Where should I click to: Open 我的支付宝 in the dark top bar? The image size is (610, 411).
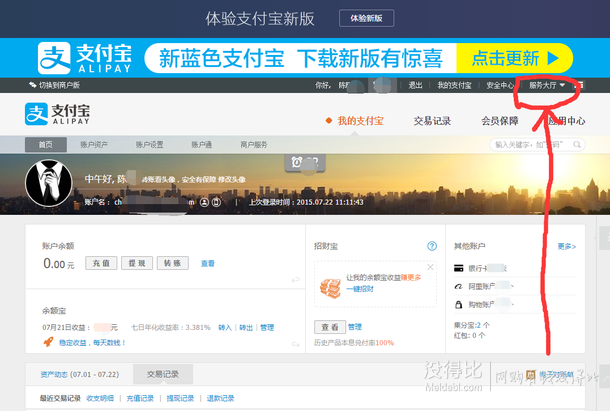[x=454, y=85]
